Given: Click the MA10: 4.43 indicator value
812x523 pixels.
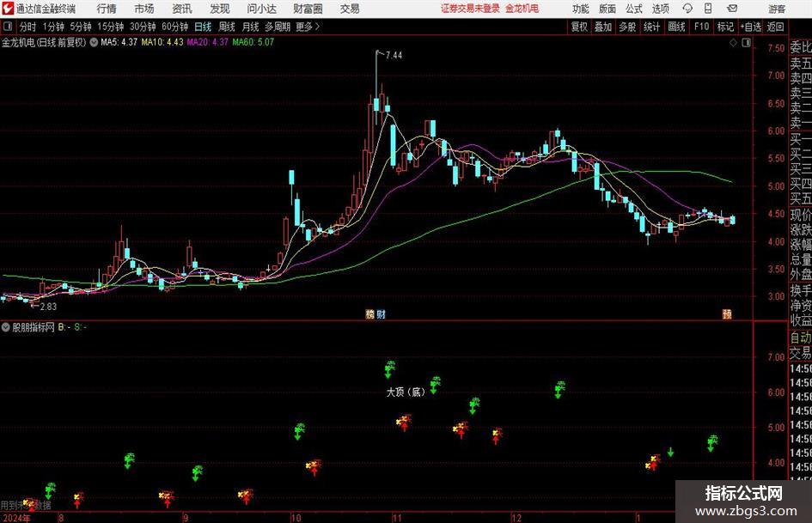Looking at the screenshot, I should point(162,42).
